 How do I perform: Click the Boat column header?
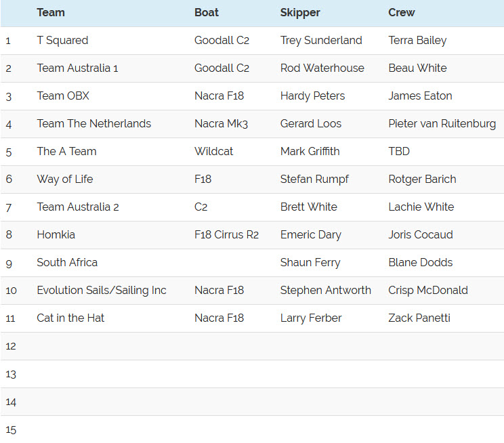click(x=207, y=12)
